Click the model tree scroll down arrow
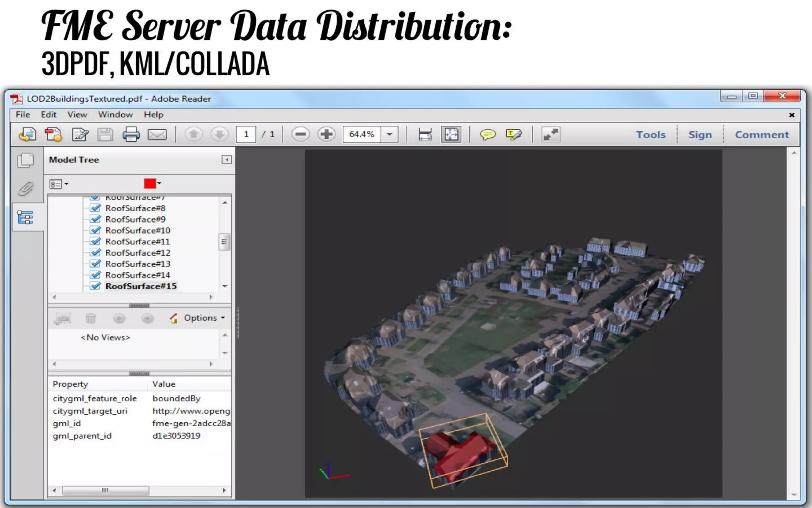This screenshot has height=508, width=812. (225, 286)
